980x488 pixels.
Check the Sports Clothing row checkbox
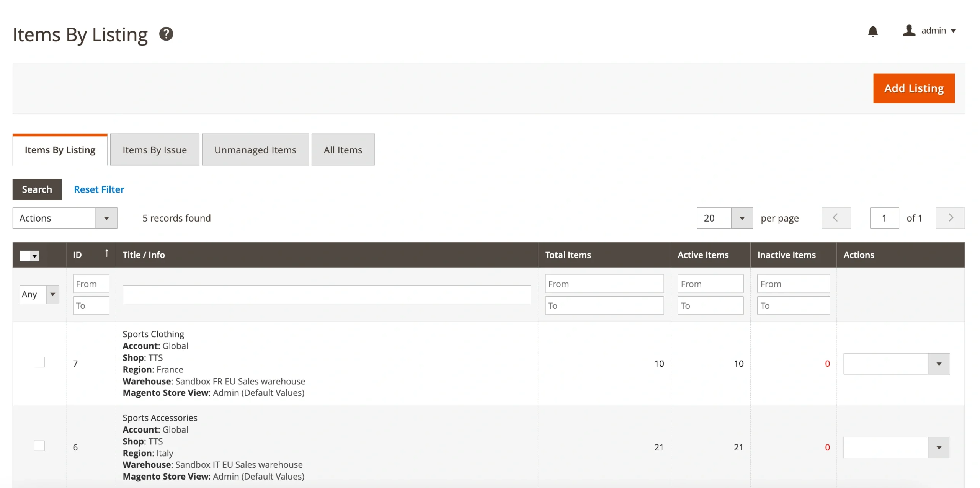[39, 362]
